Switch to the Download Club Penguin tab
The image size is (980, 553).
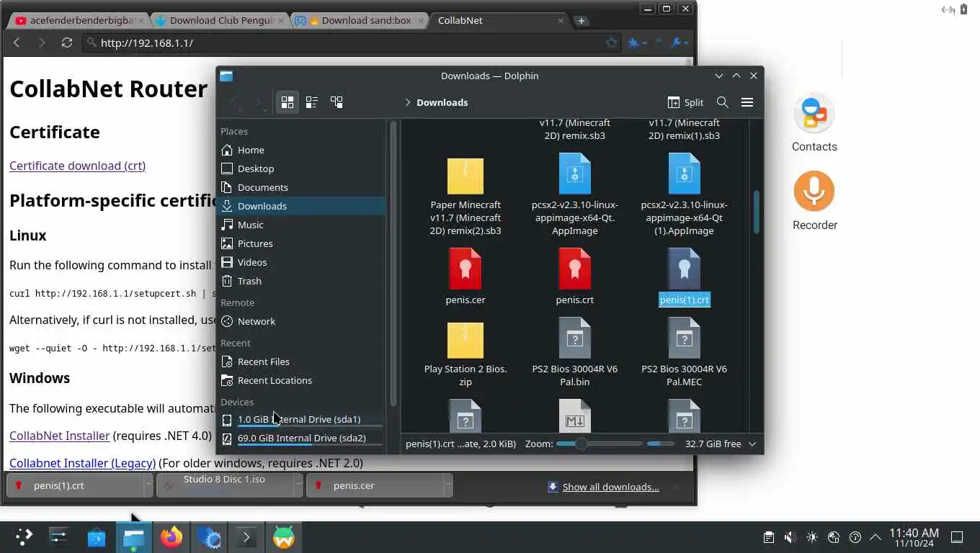tap(220, 20)
